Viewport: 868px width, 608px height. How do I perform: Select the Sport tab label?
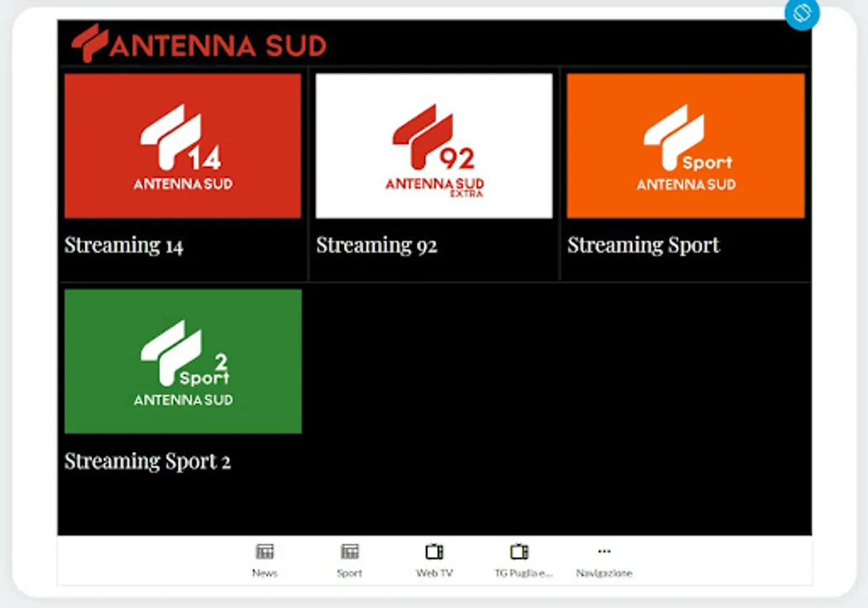point(349,573)
